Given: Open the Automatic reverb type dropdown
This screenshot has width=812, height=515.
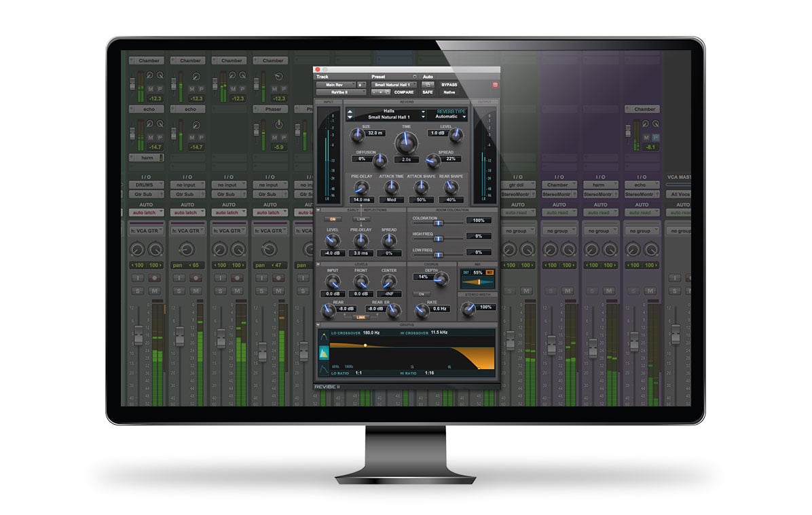Looking at the screenshot, I should (449, 116).
